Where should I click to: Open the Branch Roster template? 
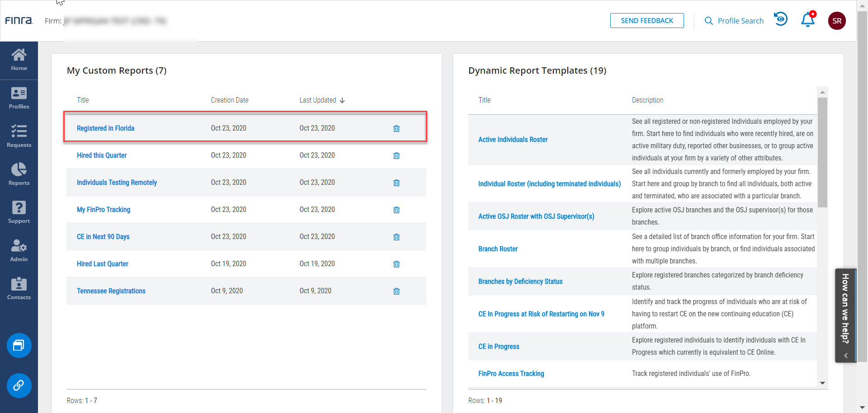498,249
